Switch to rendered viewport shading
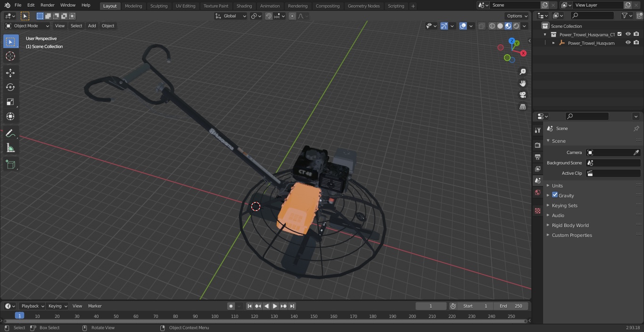The height and width of the screenshot is (332, 644). point(516,26)
